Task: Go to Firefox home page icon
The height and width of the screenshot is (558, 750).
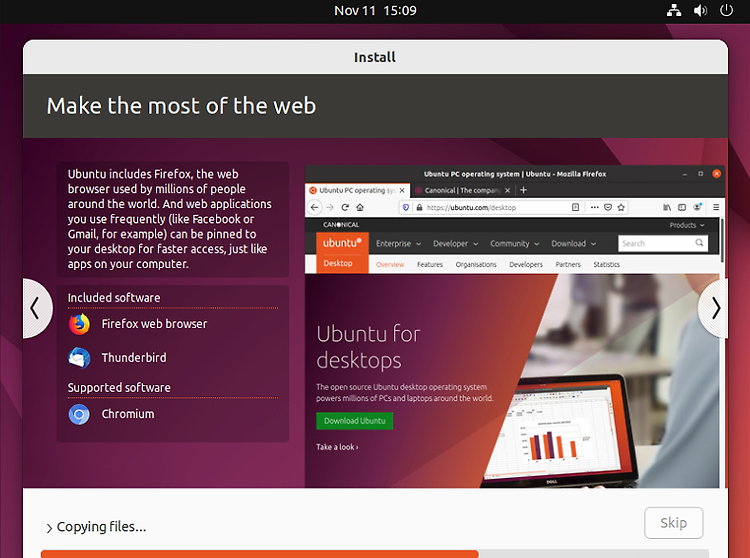Action: (x=360, y=208)
